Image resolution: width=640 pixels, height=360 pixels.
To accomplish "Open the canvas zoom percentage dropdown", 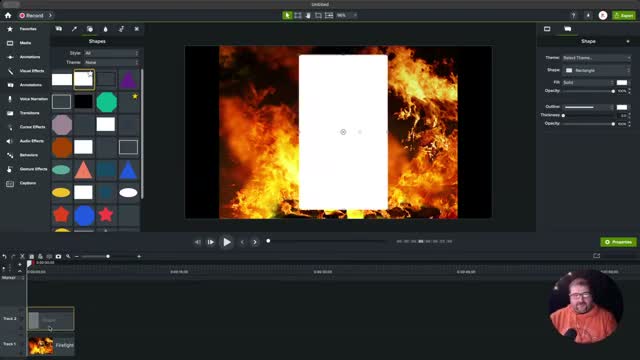I will coord(346,16).
